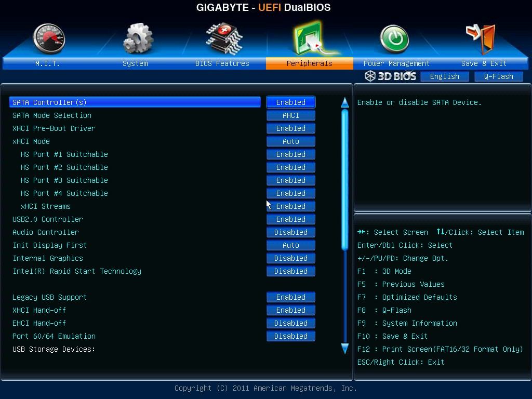
Task: Click the F1 : 3D Mode hint
Action: [384, 271]
